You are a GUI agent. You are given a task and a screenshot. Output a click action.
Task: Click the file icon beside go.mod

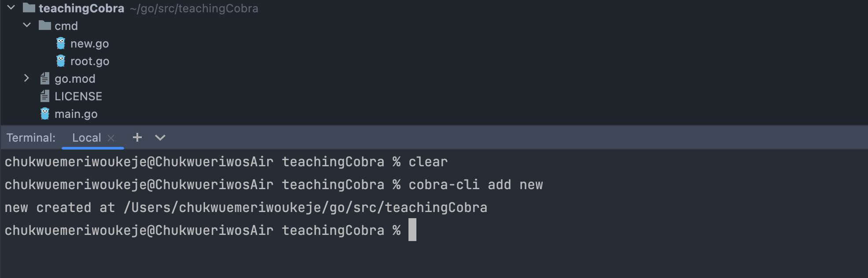pos(44,78)
